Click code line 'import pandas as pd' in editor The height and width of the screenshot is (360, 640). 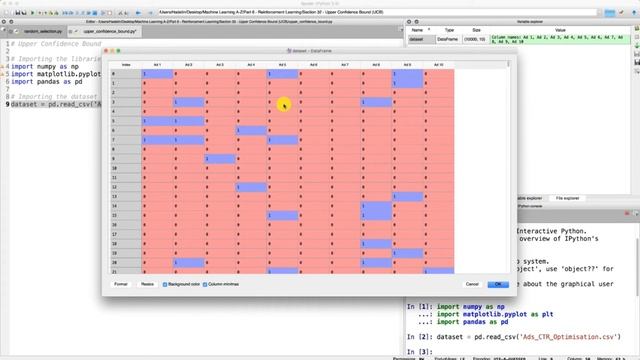(47, 82)
